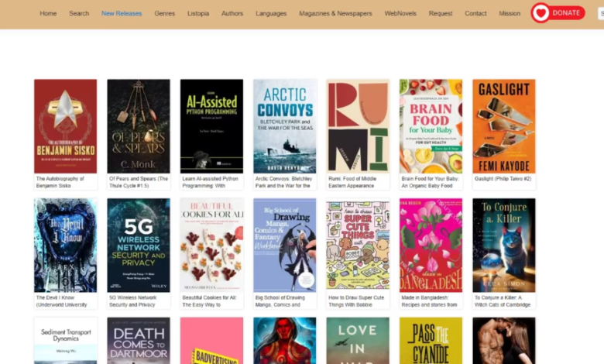Open the Brain Food for Your Baby cover

pos(431,126)
